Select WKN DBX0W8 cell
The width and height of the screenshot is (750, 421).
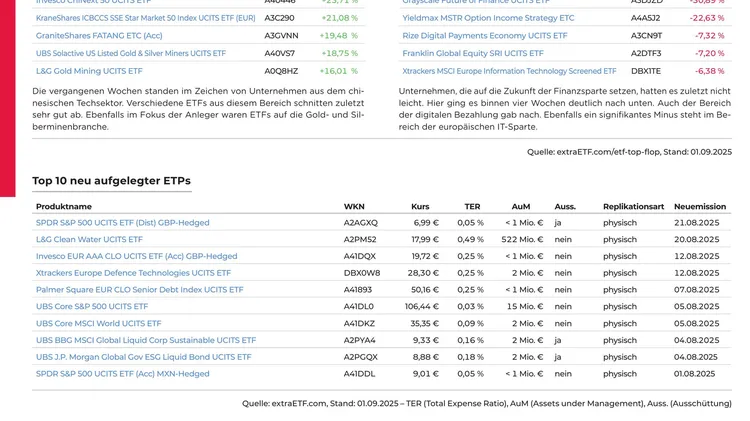pyautogui.click(x=362, y=273)
